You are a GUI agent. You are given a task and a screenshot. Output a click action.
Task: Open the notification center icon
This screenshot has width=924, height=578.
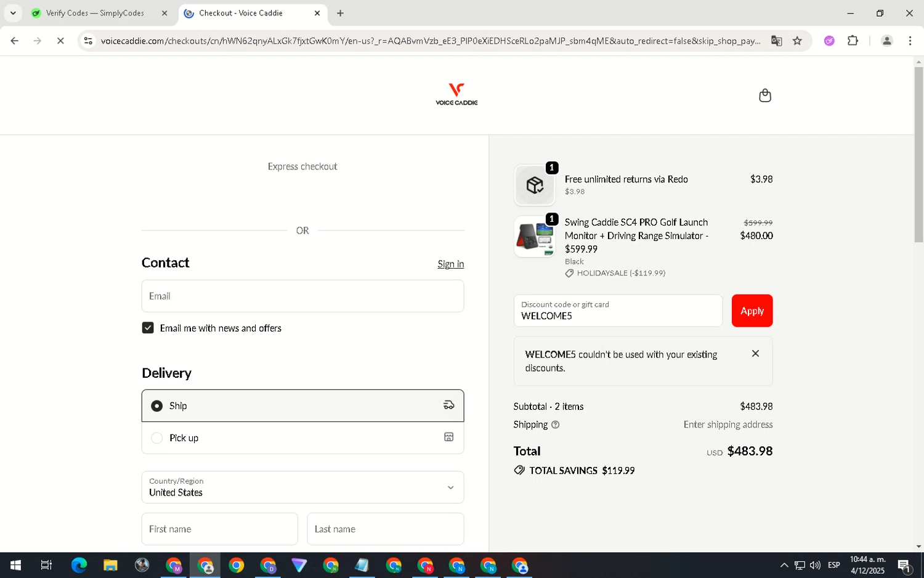[x=904, y=565]
